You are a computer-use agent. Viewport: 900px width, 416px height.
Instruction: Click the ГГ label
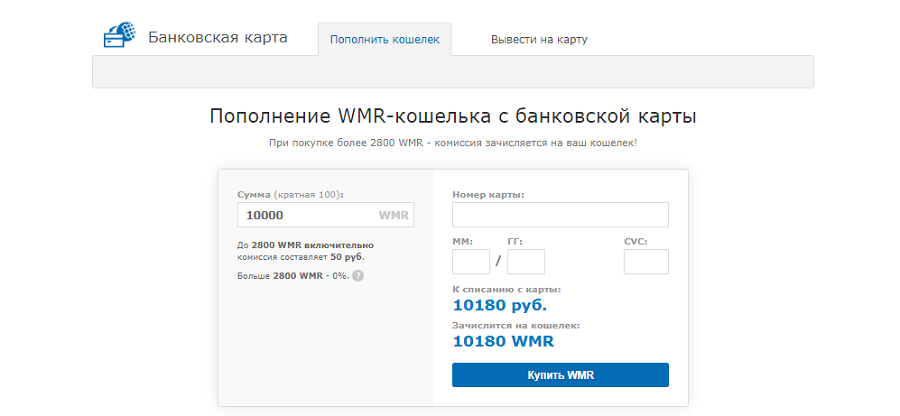click(x=515, y=242)
